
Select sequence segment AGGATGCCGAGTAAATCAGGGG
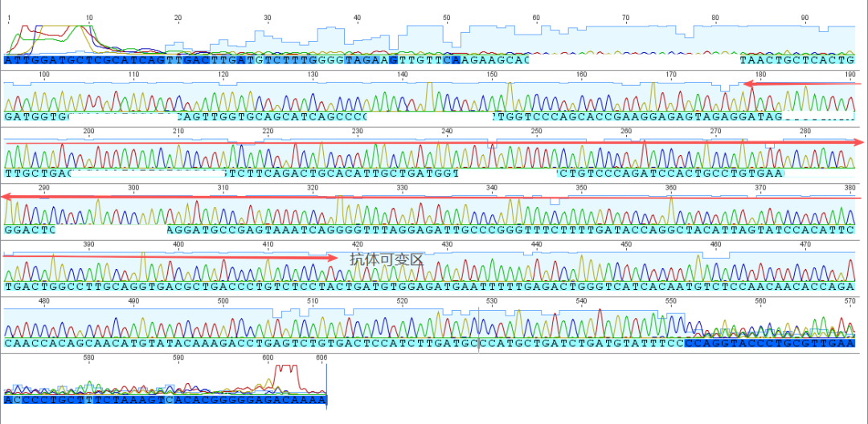tap(266, 230)
